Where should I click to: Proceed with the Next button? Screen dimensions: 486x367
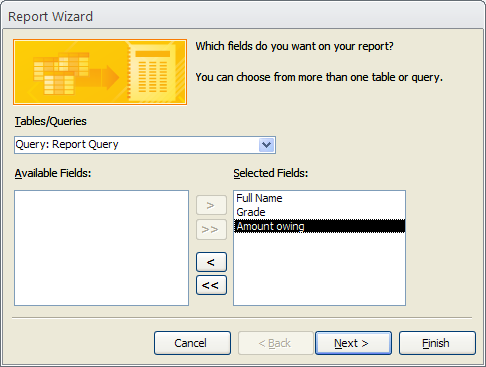click(x=353, y=343)
